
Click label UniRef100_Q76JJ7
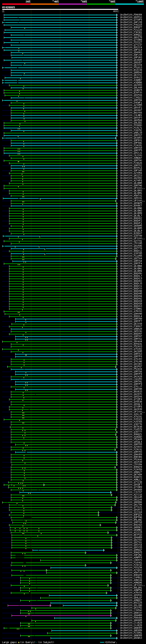pyautogui.click(x=131, y=387)
